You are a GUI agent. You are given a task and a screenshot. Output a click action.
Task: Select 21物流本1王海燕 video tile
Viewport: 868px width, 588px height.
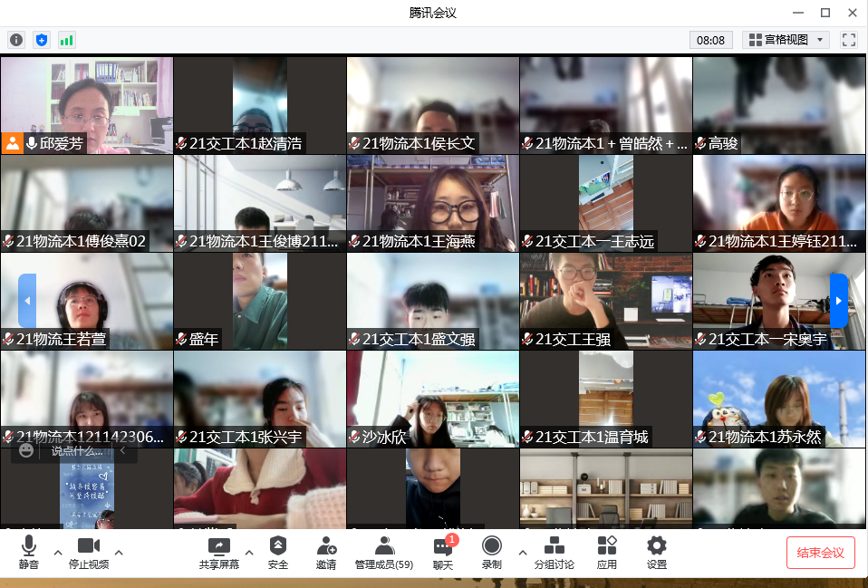[433, 203]
